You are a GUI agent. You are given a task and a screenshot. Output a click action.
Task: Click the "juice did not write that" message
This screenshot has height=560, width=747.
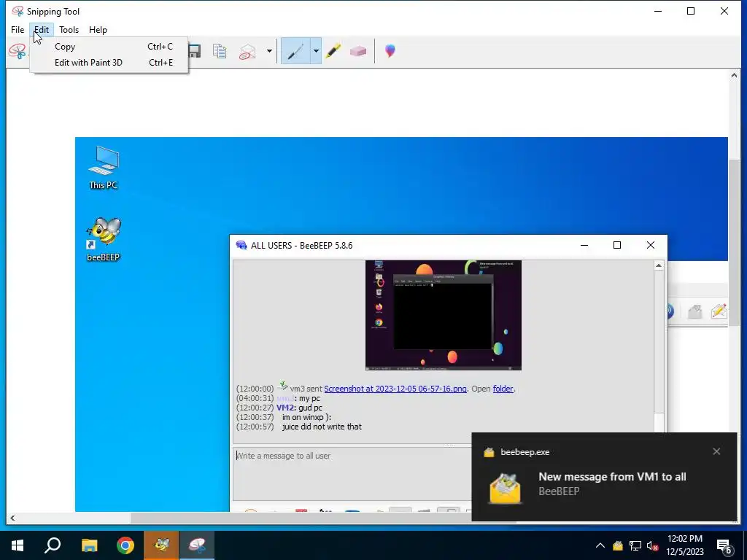coord(322,427)
